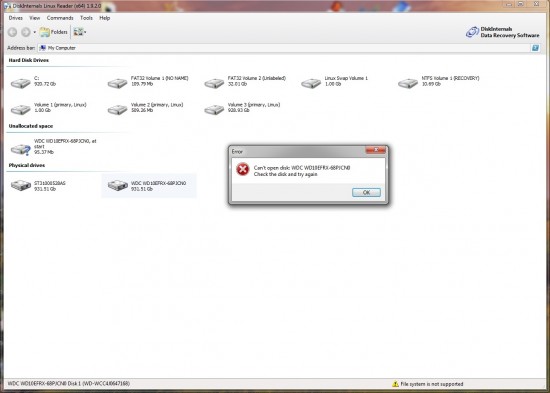Screen dimensions: 550x393
Task: Select Volume 2 primary Linux drive icon
Action: [118, 109]
